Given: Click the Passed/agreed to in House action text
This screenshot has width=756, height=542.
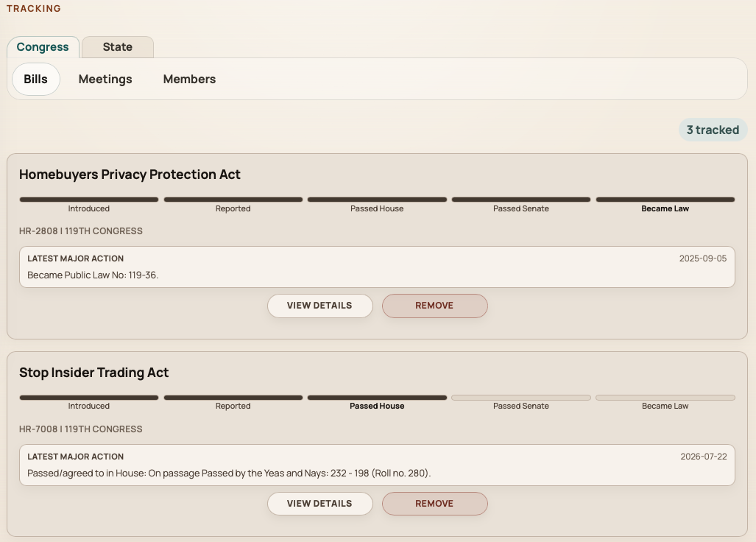Looking at the screenshot, I should (x=229, y=473).
